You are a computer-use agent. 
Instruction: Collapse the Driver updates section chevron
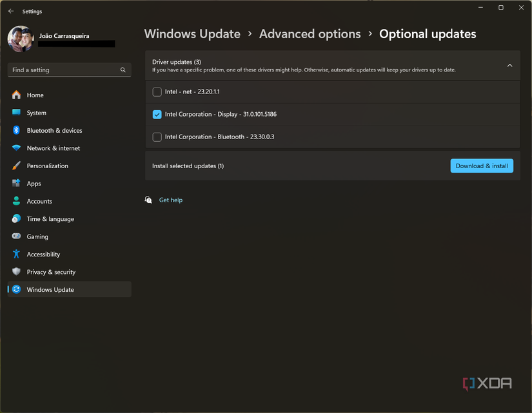(x=509, y=66)
